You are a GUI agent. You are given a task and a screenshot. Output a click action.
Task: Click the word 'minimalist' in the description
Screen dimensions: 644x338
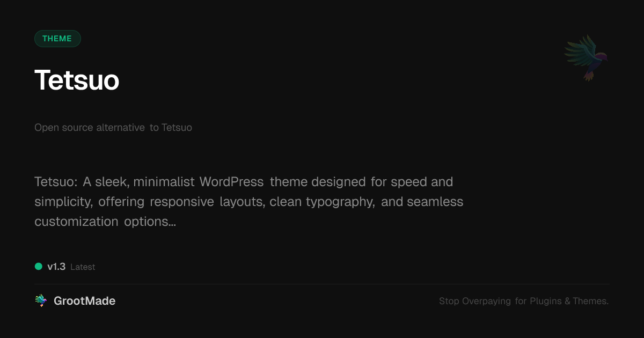[164, 182]
